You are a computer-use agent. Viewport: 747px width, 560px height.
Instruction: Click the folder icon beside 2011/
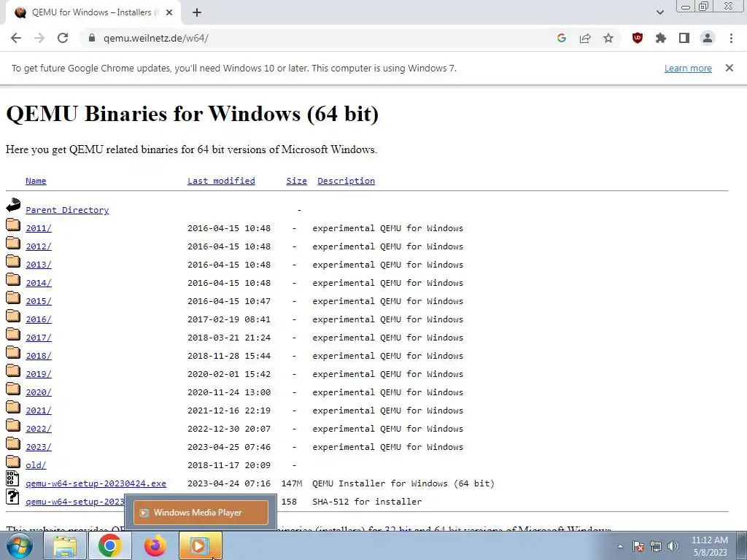13,225
